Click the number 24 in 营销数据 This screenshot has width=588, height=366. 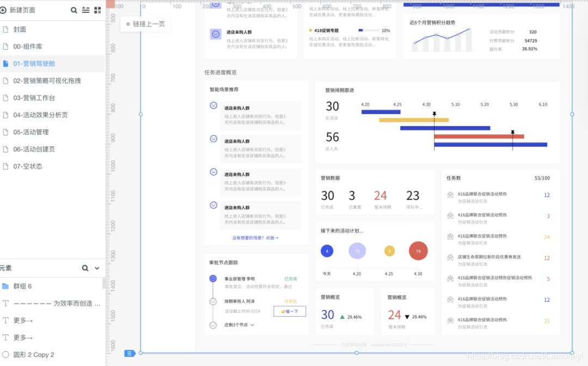tap(380, 196)
